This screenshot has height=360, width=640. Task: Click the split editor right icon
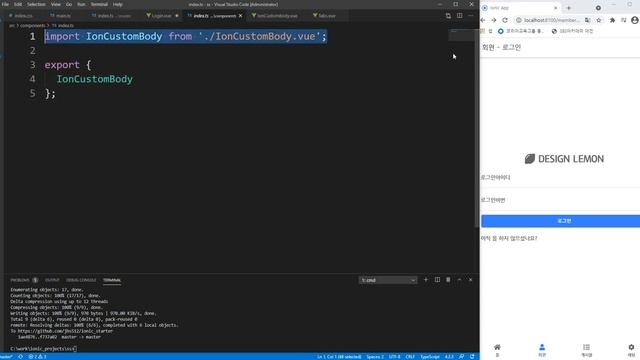(460, 16)
